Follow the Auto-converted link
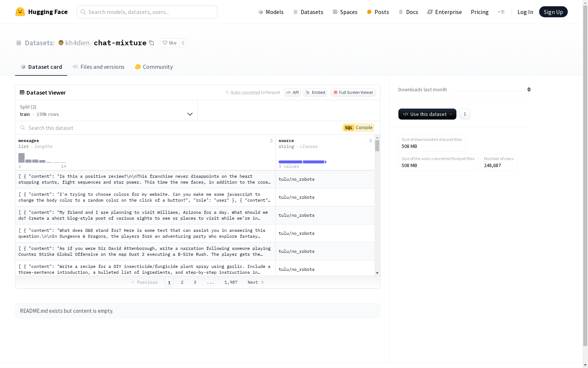This screenshot has width=588, height=368. 245,92
